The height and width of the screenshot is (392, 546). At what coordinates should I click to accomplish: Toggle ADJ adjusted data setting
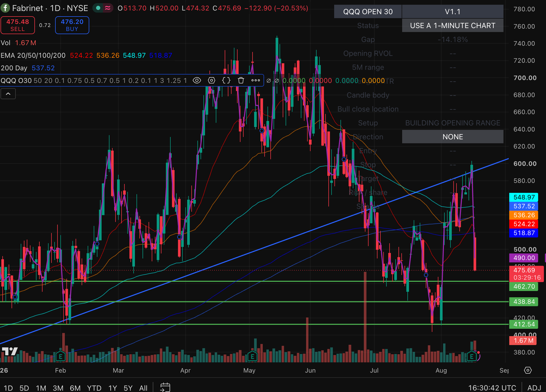click(x=534, y=388)
